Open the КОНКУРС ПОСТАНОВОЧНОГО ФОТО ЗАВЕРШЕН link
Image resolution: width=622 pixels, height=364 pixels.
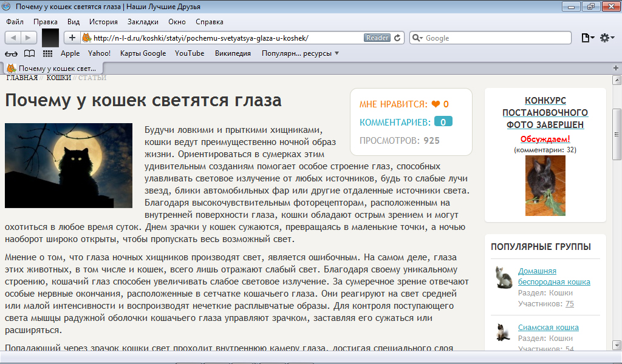click(x=545, y=112)
